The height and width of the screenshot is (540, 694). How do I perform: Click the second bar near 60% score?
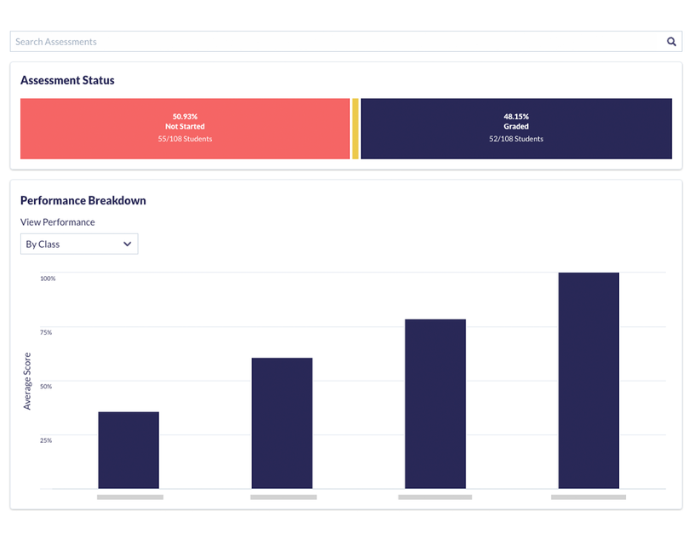click(282, 423)
